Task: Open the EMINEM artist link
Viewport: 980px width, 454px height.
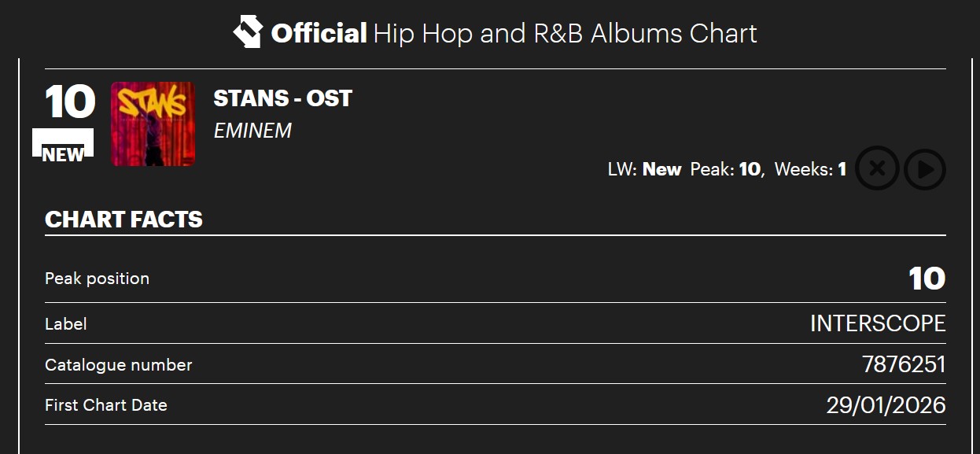Action: 252,131
